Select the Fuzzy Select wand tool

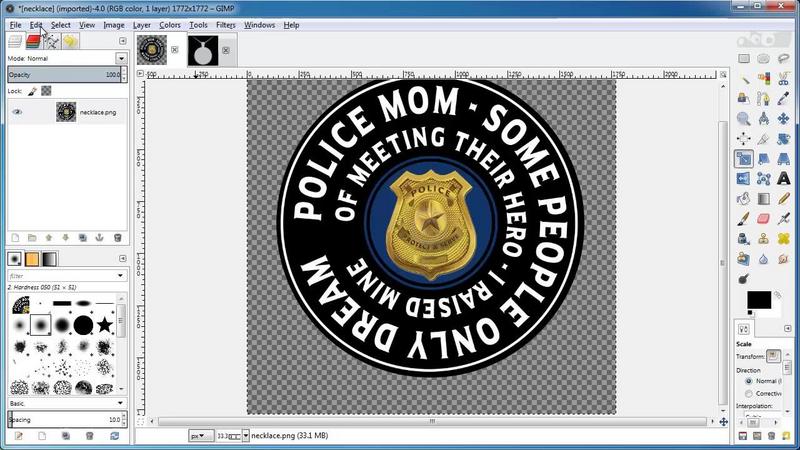[744, 79]
